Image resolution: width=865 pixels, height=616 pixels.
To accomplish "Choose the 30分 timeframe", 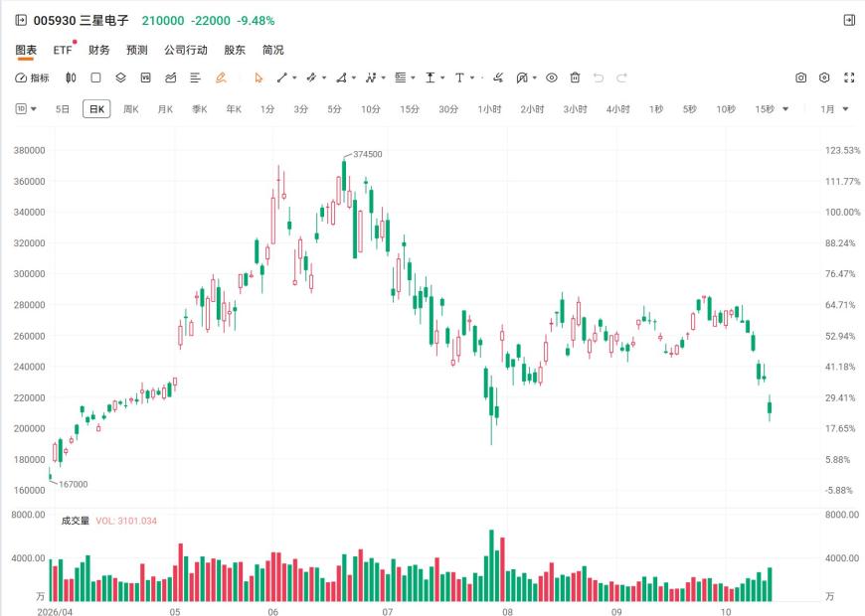I will click(448, 109).
